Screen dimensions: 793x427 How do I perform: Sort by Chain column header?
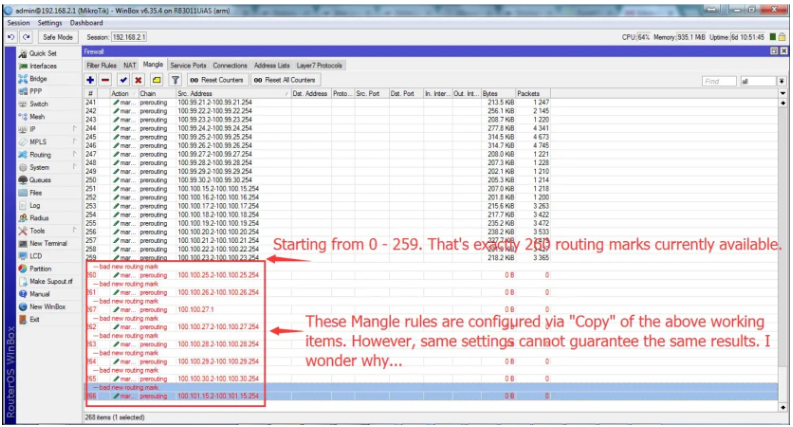[x=156, y=94]
